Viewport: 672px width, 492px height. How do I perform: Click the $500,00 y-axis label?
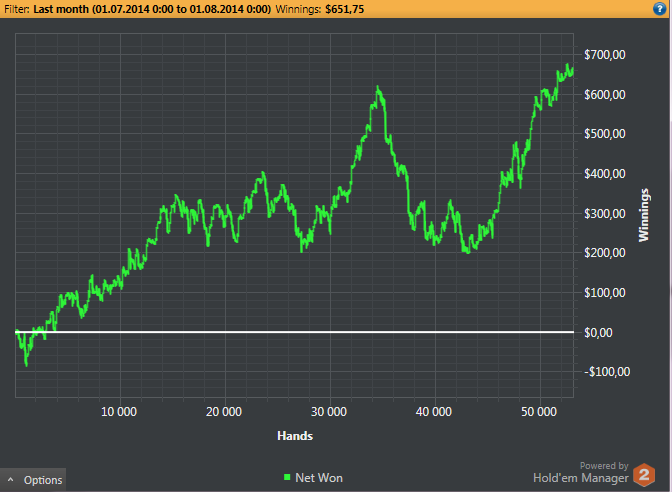point(605,134)
